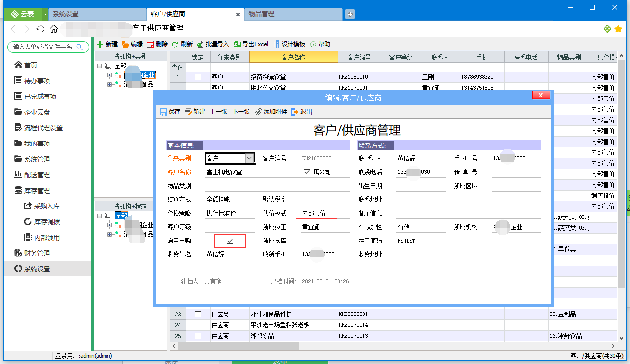Click the 结算方式 field showing 全额挂账

tap(229, 199)
